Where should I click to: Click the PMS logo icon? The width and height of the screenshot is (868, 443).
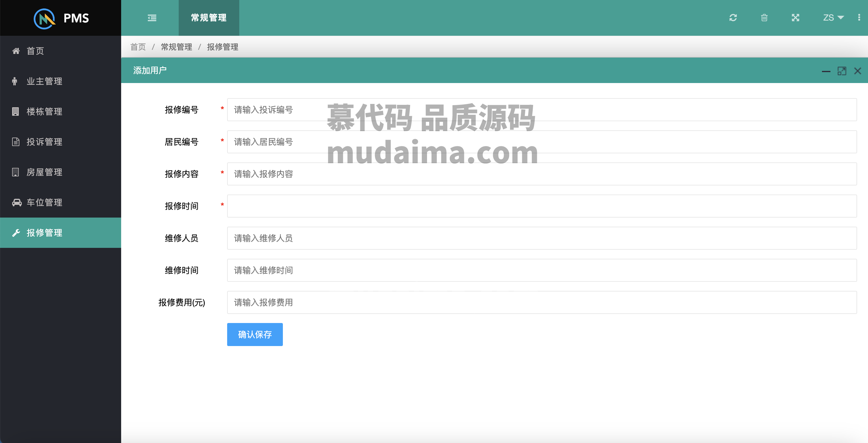coord(45,18)
